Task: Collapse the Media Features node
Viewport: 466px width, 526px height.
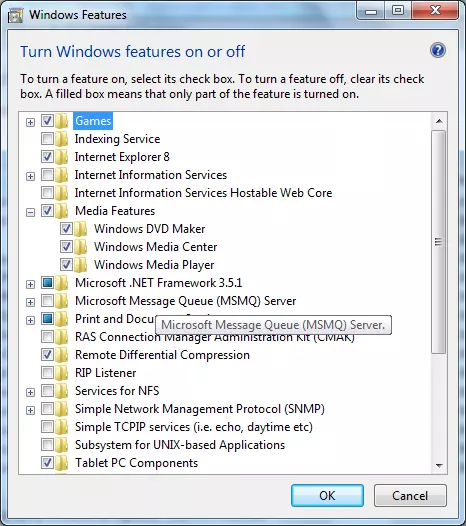Action: [x=30, y=212]
